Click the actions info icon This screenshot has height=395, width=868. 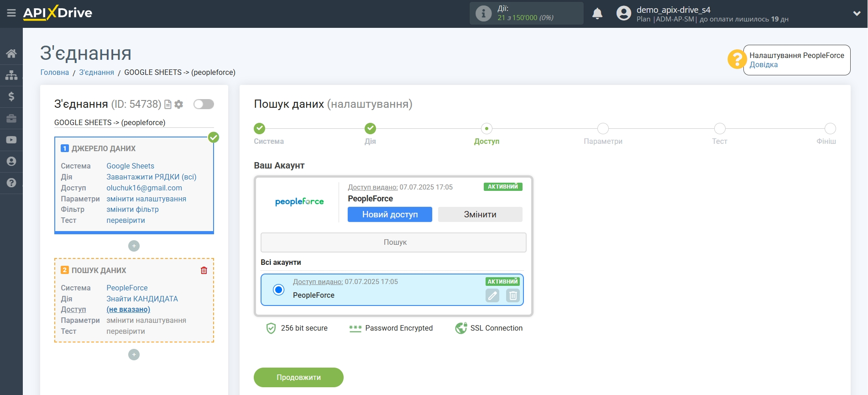pos(483,13)
